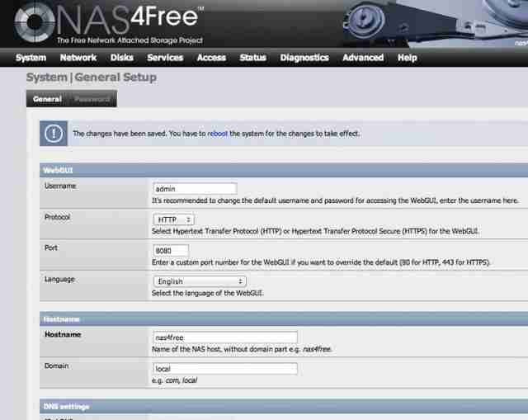Screen dimensions: 528x420
Task: Click the Username input field
Action: click(x=195, y=189)
